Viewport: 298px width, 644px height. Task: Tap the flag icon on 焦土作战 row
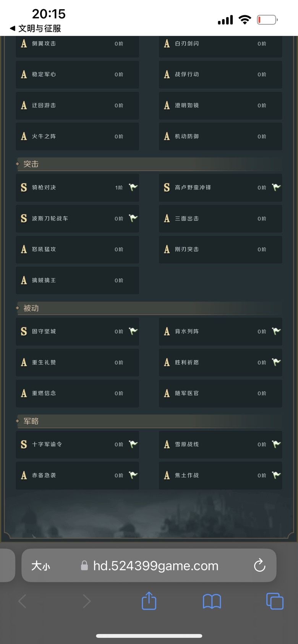pyautogui.click(x=276, y=475)
